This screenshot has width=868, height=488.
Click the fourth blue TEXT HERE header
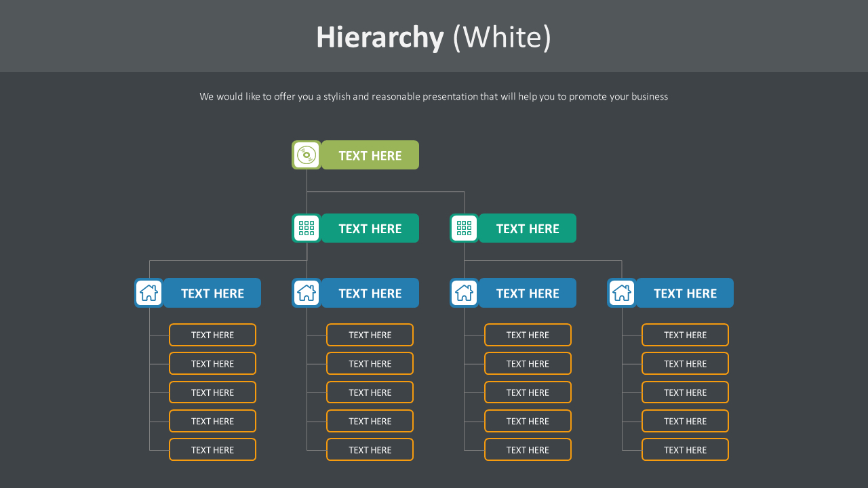pyautogui.click(x=685, y=293)
